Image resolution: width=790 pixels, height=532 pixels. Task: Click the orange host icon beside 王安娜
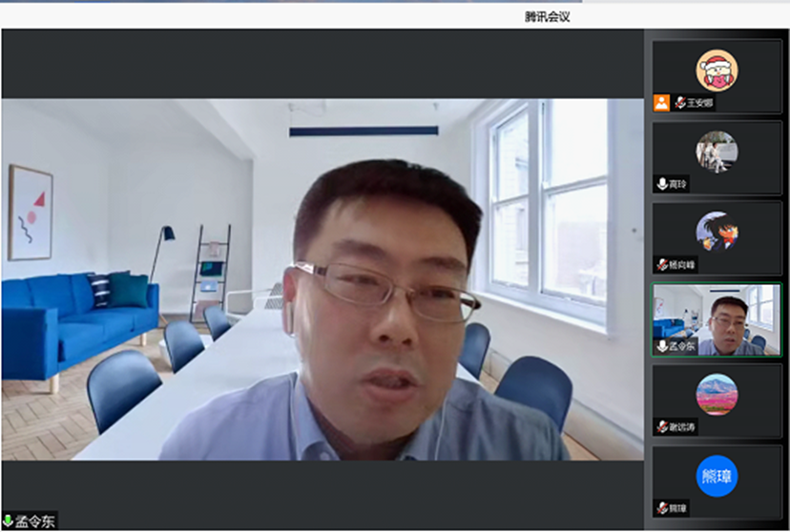661,103
